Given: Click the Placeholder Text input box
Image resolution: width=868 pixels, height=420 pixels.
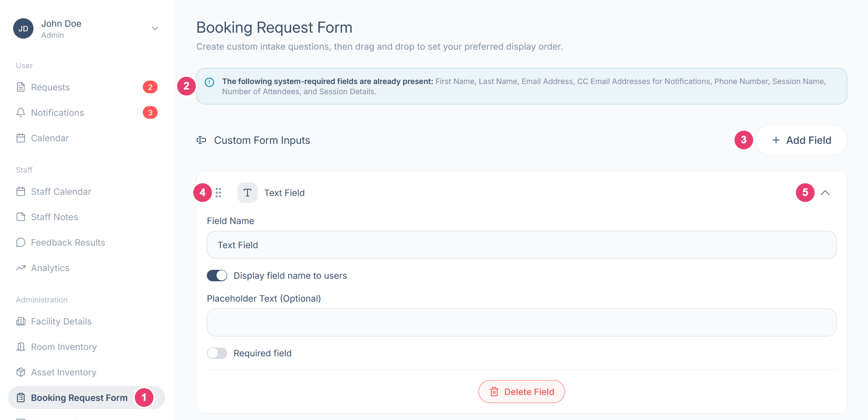Looking at the screenshot, I should (521, 322).
